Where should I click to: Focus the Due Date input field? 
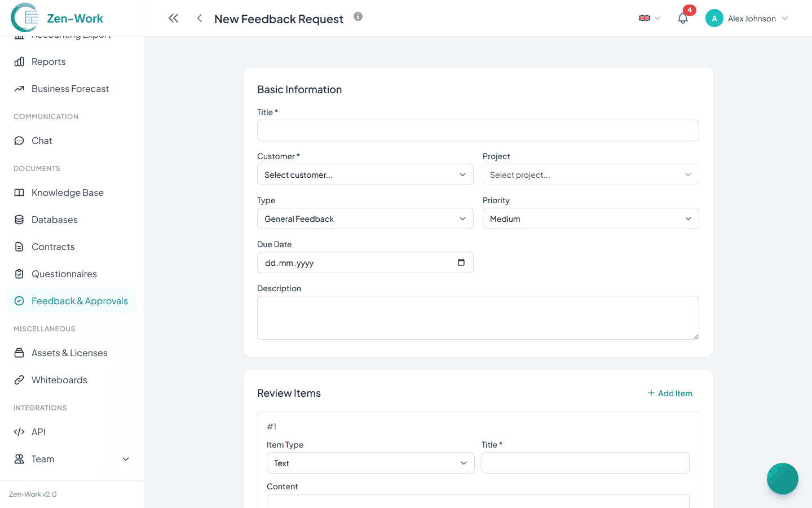(365, 262)
